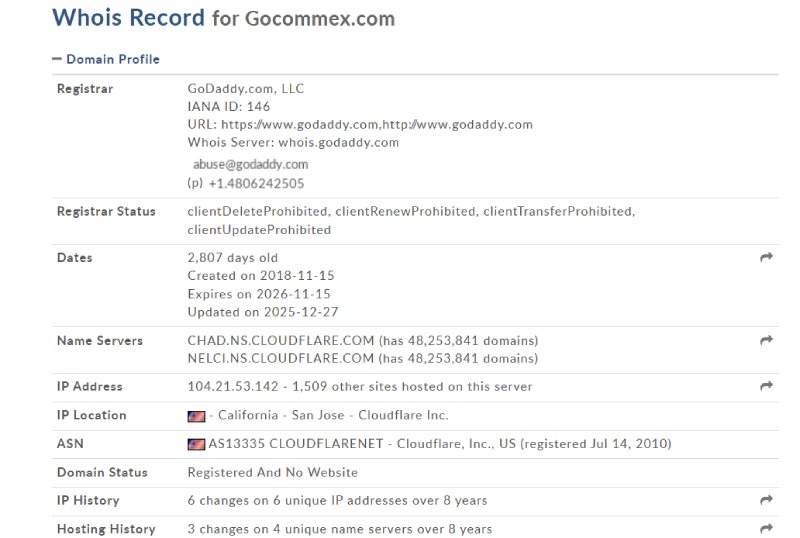Click the US flag in ASN row

pos(196,444)
